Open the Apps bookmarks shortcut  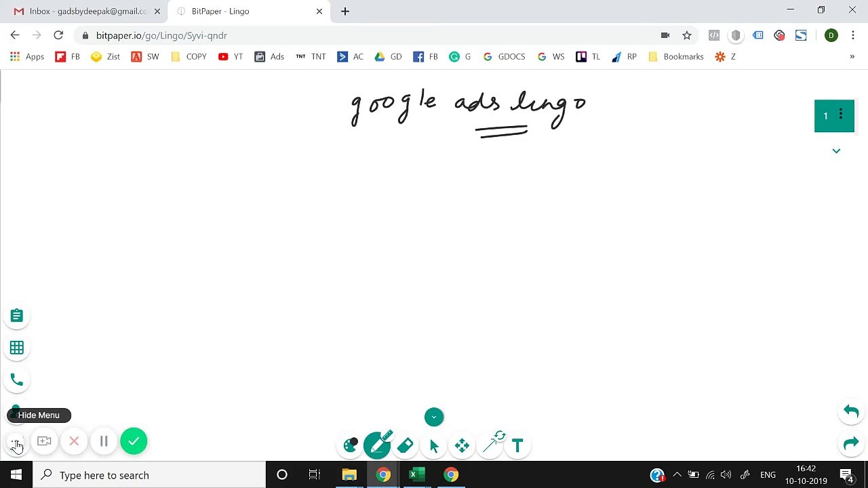[x=27, y=57]
